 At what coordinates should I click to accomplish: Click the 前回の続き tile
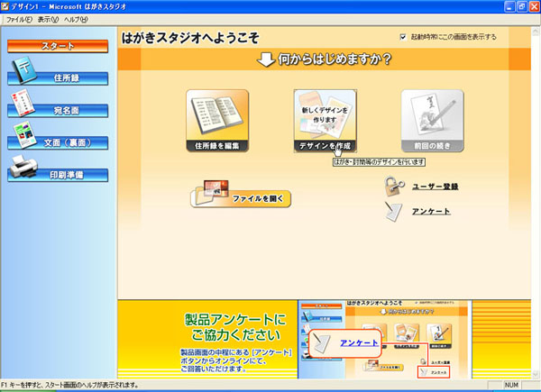click(x=432, y=121)
